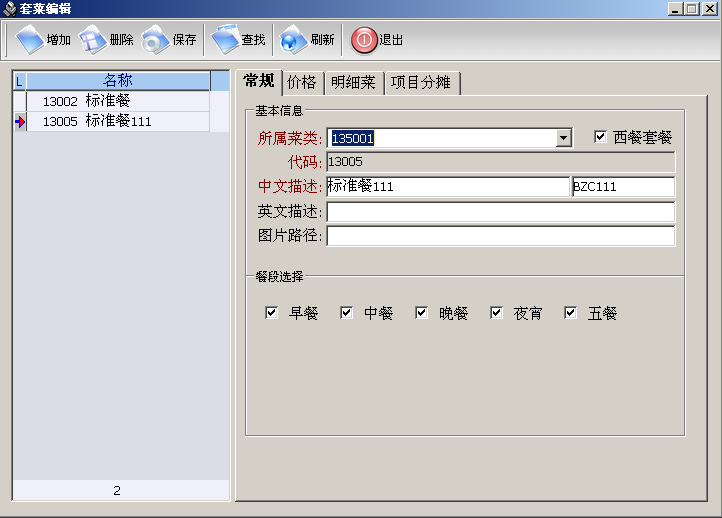Click the record count 2 in the list footer
The image size is (722, 518).
pos(117,490)
